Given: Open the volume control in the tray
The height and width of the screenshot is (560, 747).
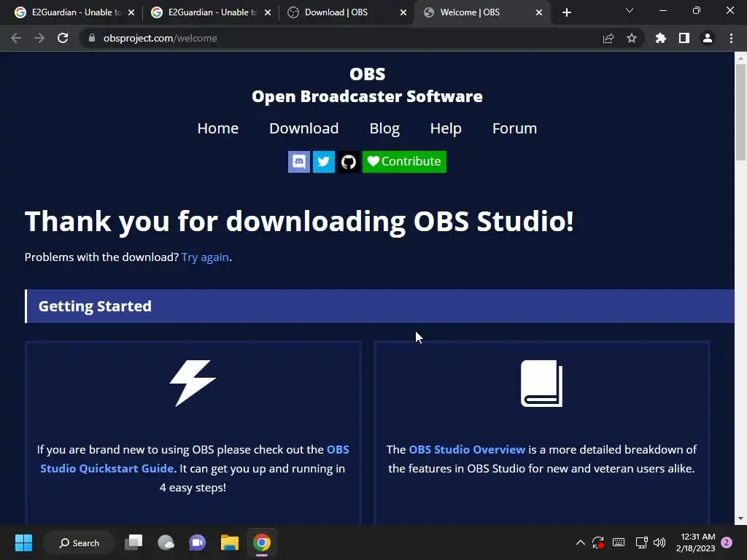Looking at the screenshot, I should [659, 542].
